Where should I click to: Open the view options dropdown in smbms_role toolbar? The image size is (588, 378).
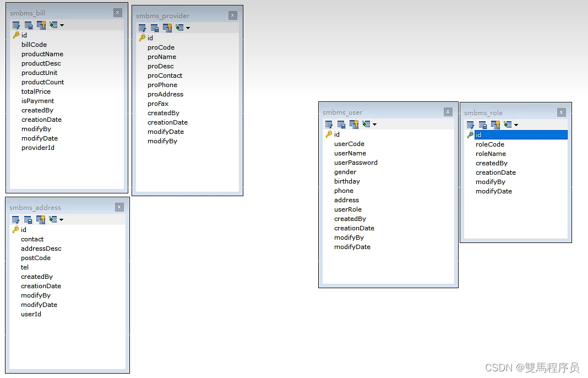pos(517,125)
